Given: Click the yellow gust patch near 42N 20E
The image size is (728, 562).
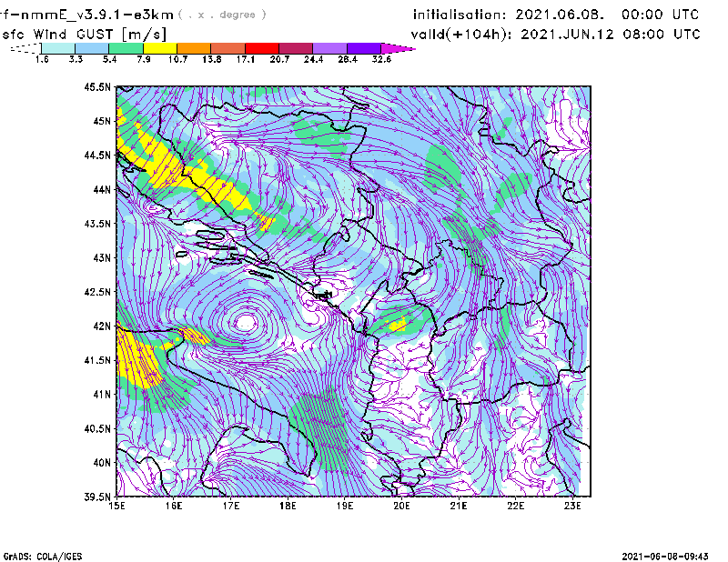Looking at the screenshot, I should click(x=398, y=325).
